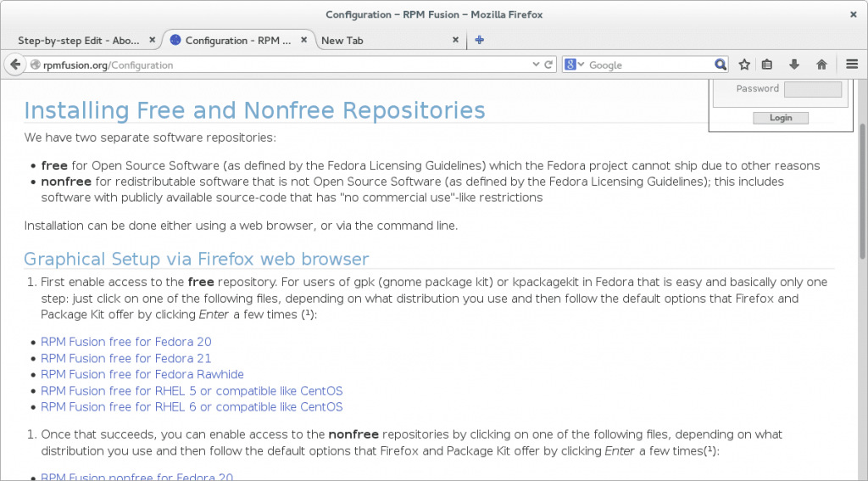Open RPM Fusion free for Fedora 20

tap(126, 342)
